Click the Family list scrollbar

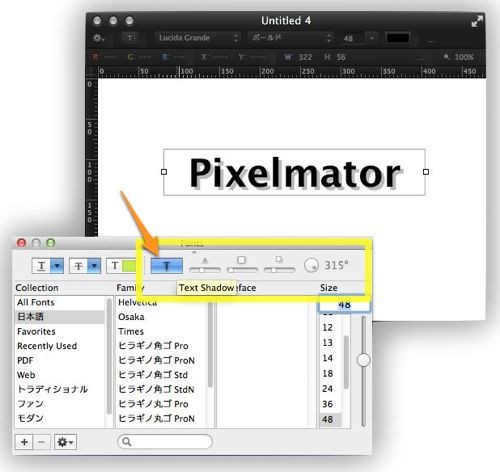[210, 343]
